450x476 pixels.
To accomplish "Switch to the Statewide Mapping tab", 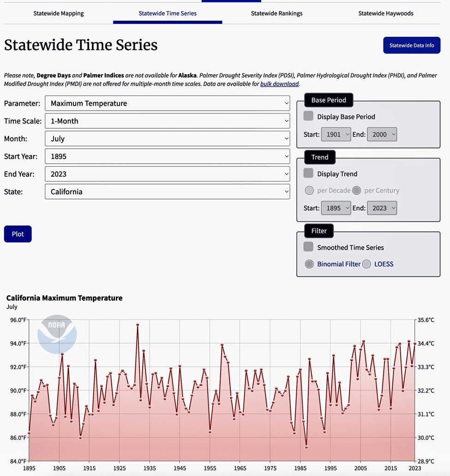I will point(59,13).
